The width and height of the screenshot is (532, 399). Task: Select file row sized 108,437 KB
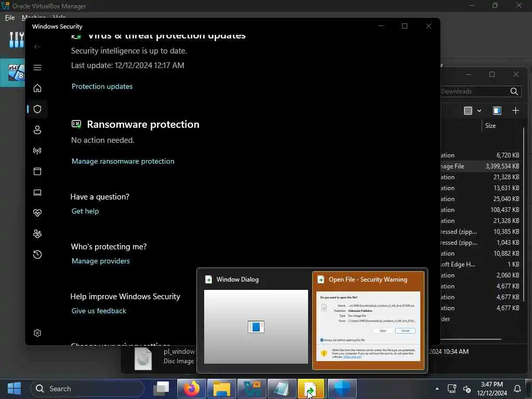point(481,210)
